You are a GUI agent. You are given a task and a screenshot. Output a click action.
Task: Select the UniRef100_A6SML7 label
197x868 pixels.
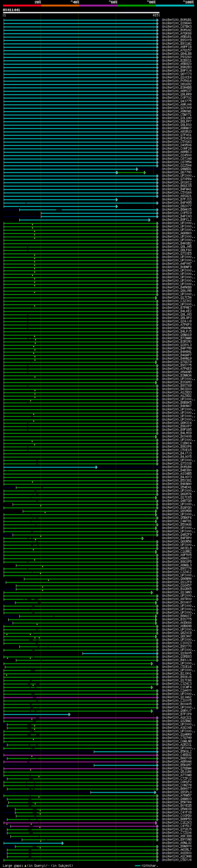click(x=176, y=850)
